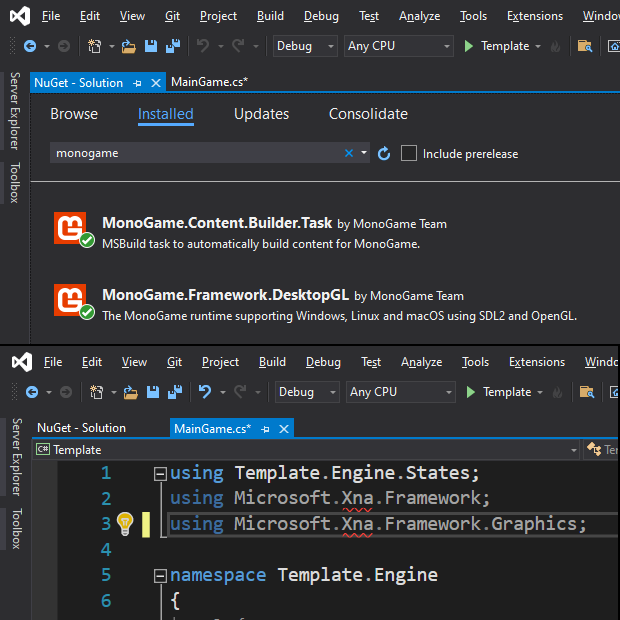Viewport: 620px width, 620px height.
Task: Clear the monogame search text with X
Action: click(x=349, y=153)
